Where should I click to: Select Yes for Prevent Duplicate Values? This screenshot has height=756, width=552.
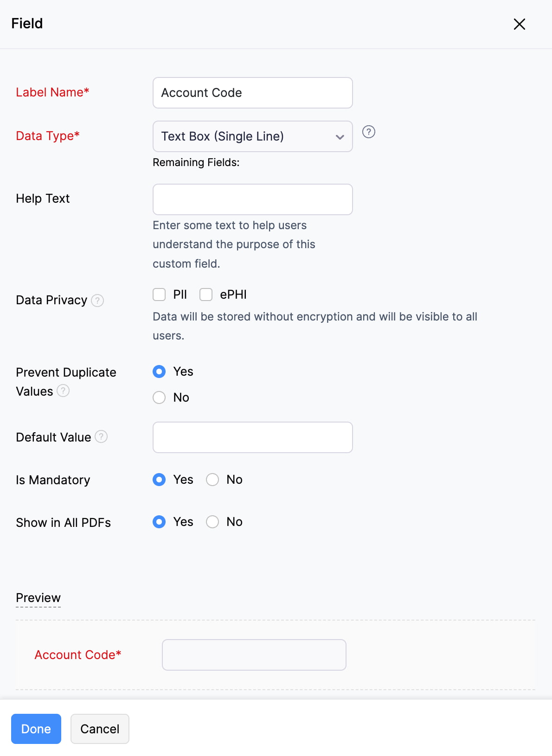click(x=159, y=372)
